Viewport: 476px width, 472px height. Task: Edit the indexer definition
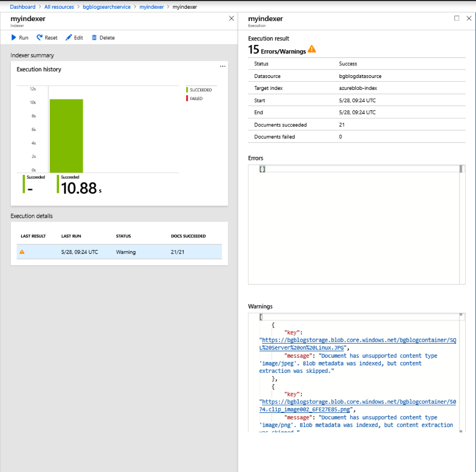point(74,38)
